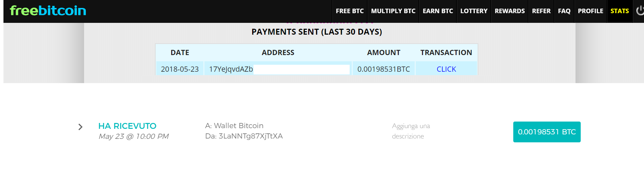Click the 2018-05-23 date cell

tap(180, 69)
